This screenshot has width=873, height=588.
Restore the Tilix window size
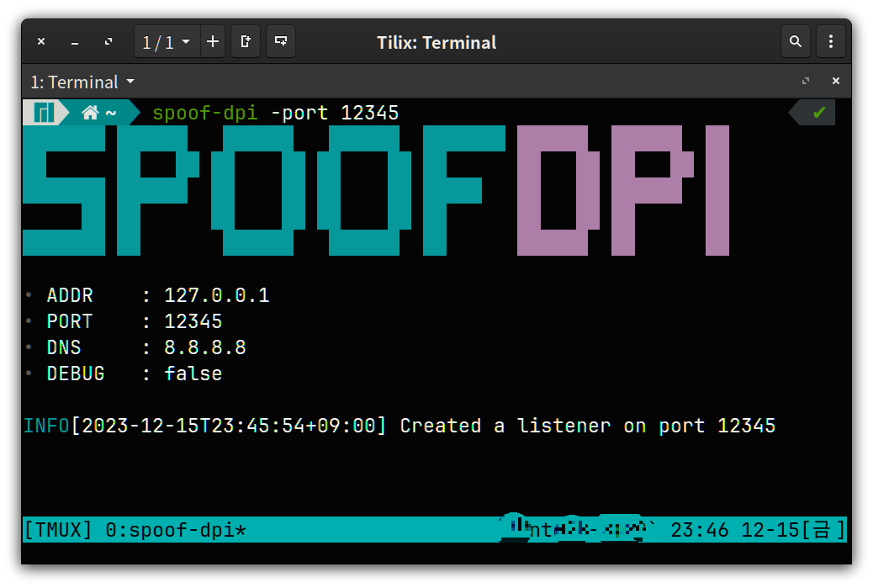point(108,42)
